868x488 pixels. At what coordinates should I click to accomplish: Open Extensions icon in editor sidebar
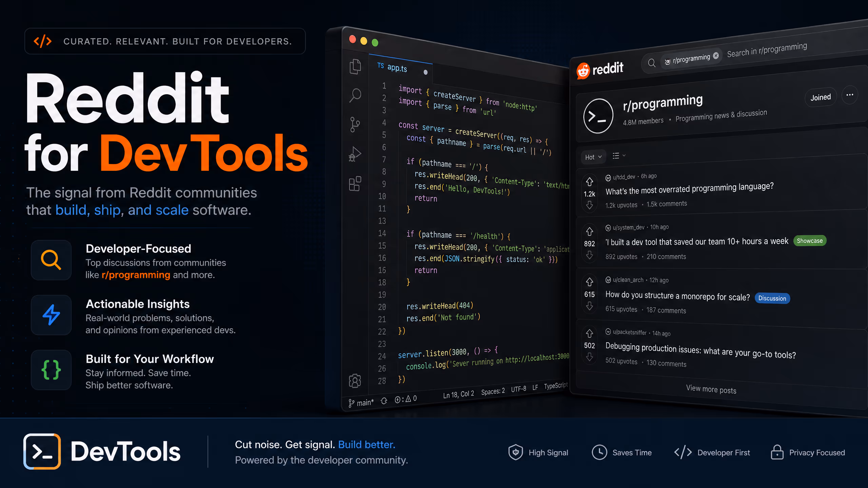click(355, 183)
